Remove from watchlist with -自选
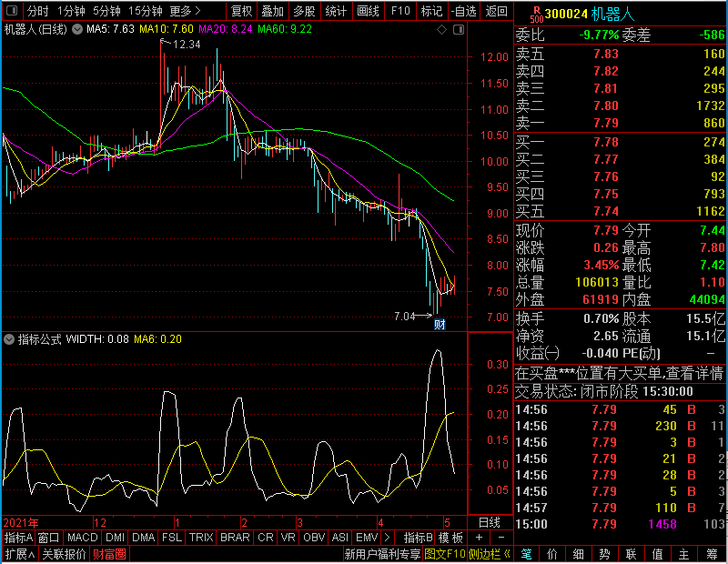This screenshot has width=728, height=564. [464, 11]
